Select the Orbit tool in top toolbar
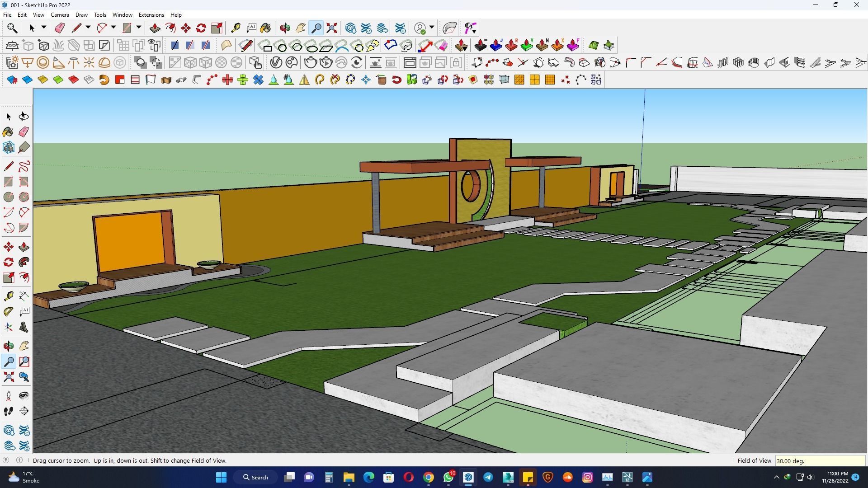 pyautogui.click(x=285, y=28)
